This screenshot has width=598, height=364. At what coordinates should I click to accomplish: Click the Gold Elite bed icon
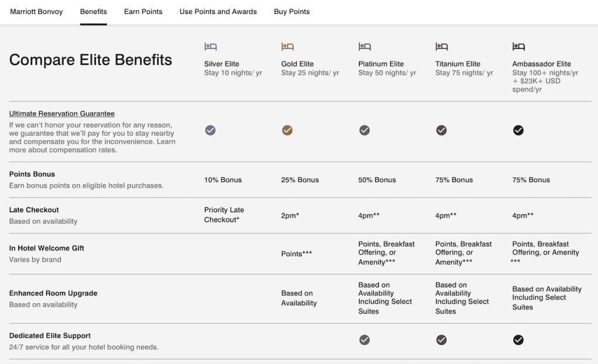click(x=287, y=47)
